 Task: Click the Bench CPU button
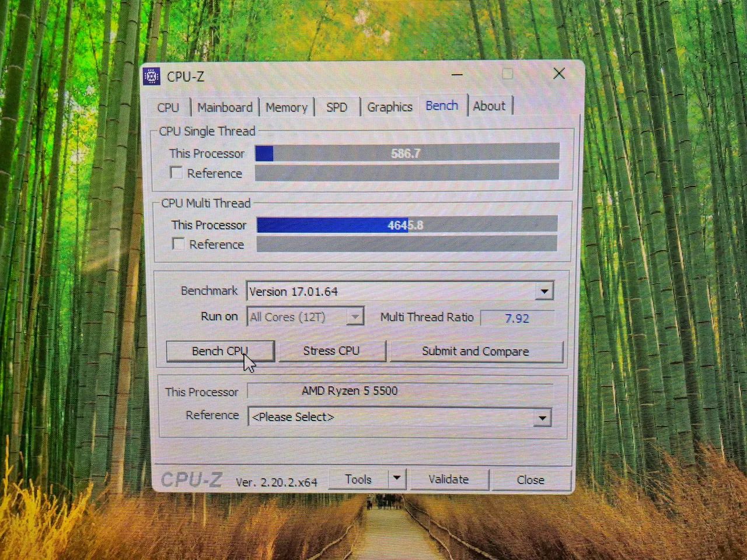(x=220, y=351)
